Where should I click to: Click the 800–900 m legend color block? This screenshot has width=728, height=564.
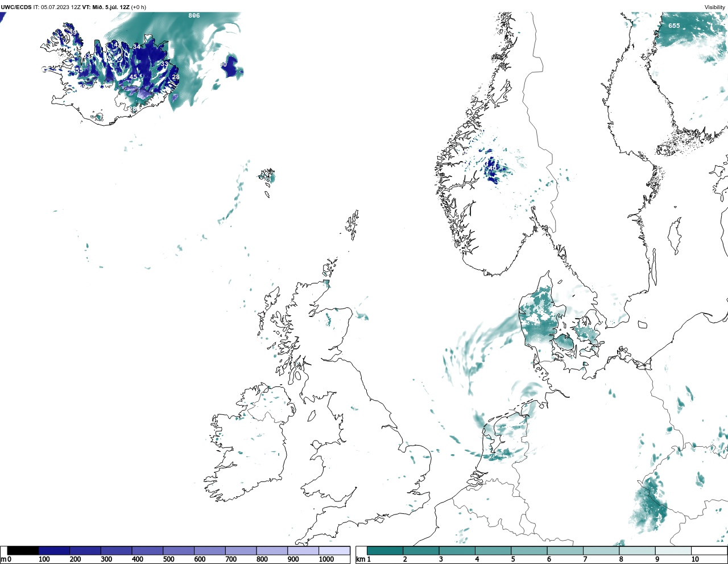tap(271, 550)
